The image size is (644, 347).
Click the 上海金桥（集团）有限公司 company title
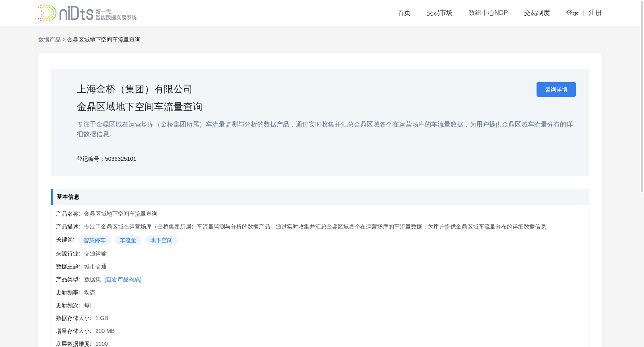click(135, 89)
